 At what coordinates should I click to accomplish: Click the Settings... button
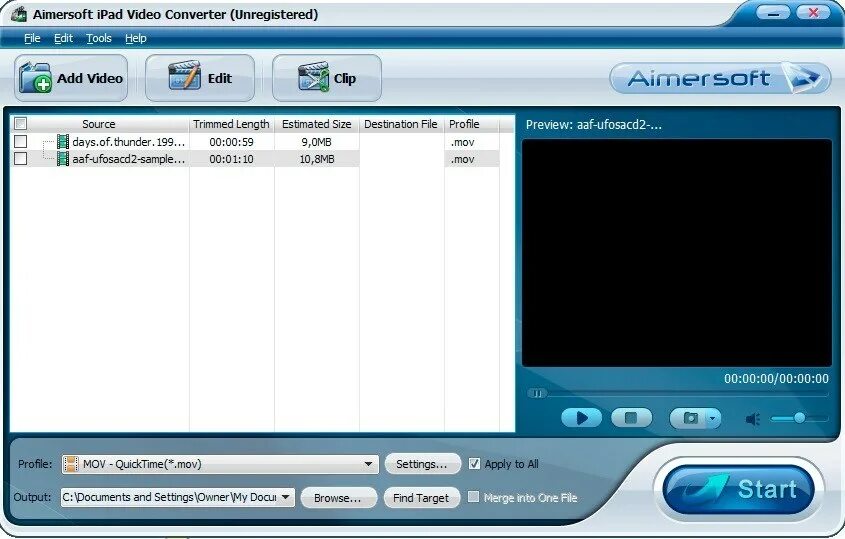tap(422, 464)
